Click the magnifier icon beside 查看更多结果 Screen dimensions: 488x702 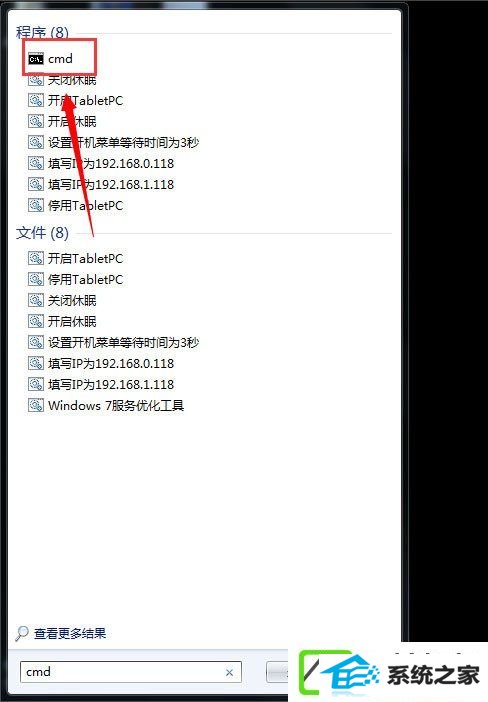tap(21, 633)
